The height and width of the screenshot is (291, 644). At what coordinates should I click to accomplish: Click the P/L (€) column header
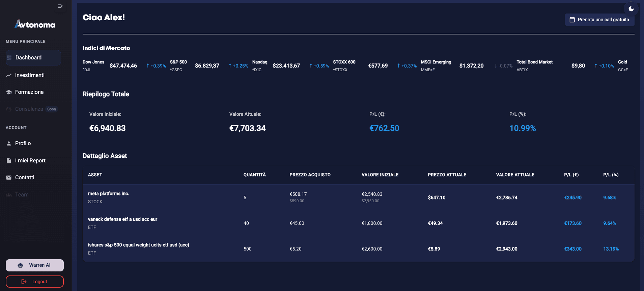pos(571,175)
